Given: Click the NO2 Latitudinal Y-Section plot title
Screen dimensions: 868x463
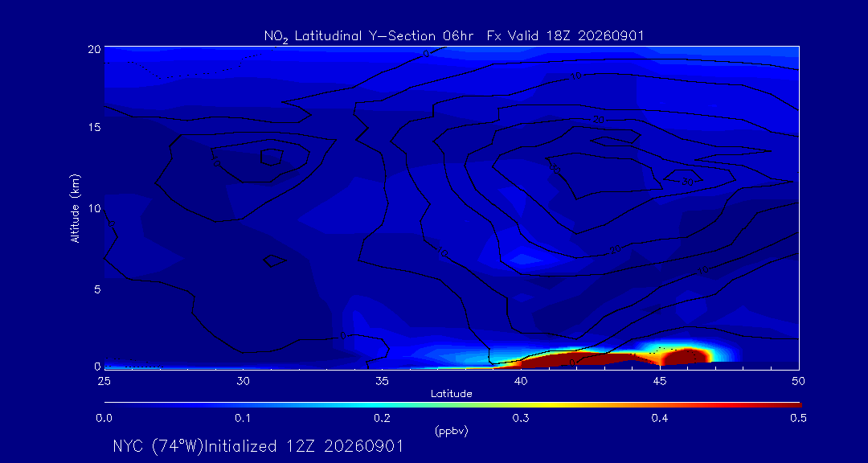Looking at the screenshot, I should pyautogui.click(x=453, y=36).
